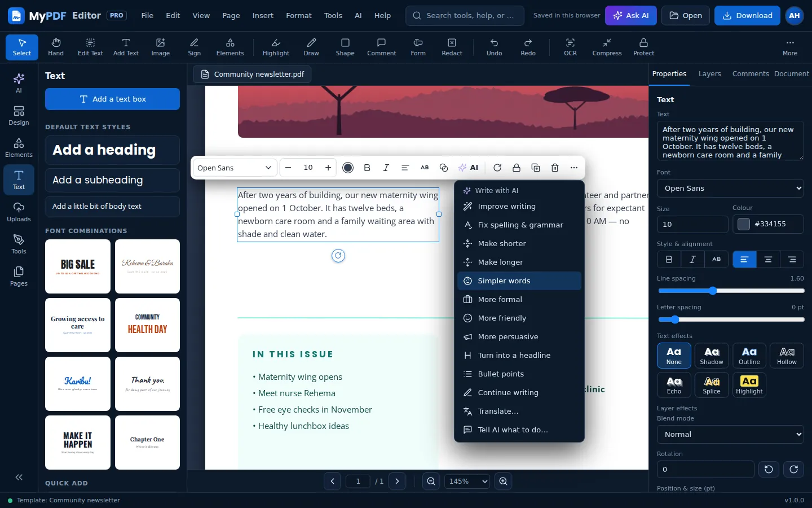Viewport: 812px width, 508px height.
Task: Toggle uppercase AB in Properties panel
Action: pyautogui.click(x=716, y=259)
